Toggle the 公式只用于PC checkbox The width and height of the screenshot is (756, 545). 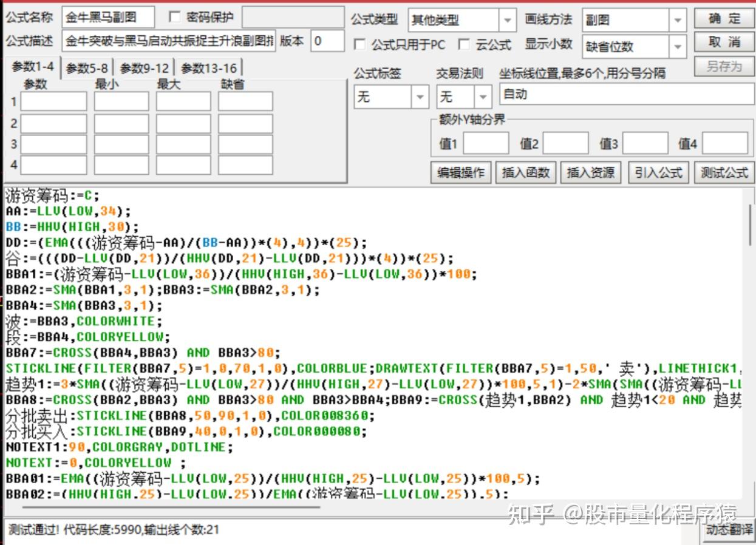click(x=359, y=44)
